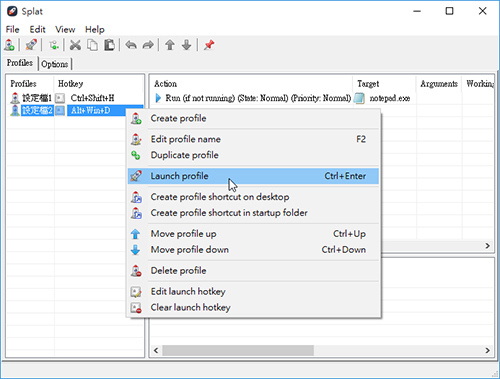This screenshot has height=379, width=500.
Task: Click the Move up arrow toolbar icon
Action: point(170,45)
